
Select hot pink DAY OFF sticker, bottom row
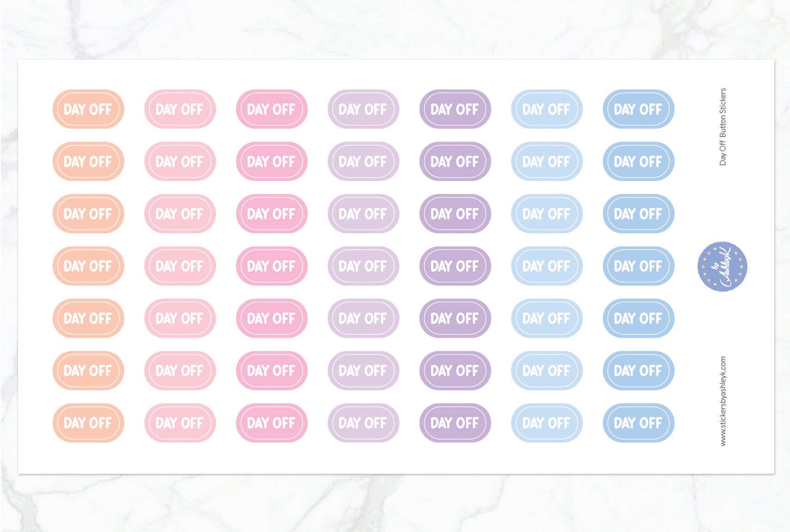(x=272, y=423)
